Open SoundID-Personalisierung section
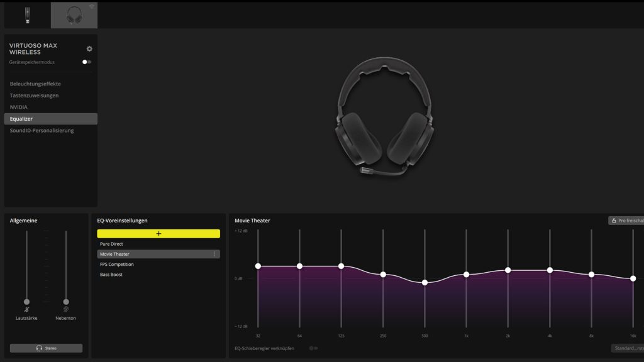Image resolution: width=644 pixels, height=362 pixels. [42, 131]
